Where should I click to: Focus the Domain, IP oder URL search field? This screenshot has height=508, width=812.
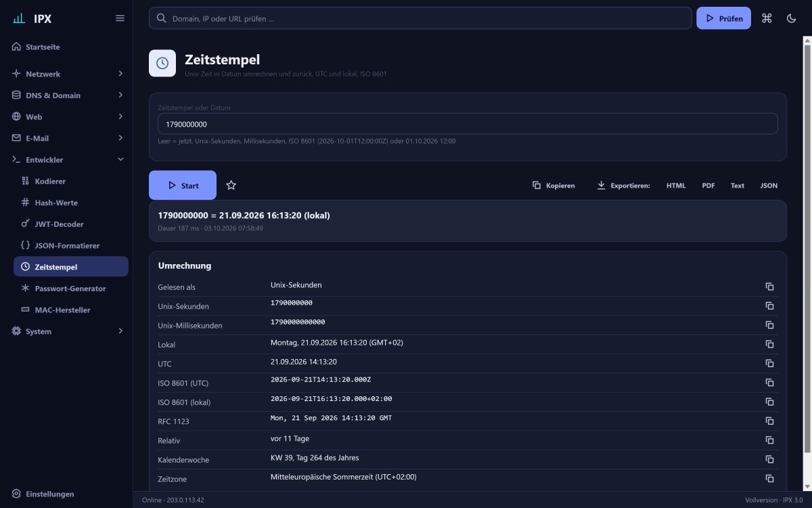[420, 18]
